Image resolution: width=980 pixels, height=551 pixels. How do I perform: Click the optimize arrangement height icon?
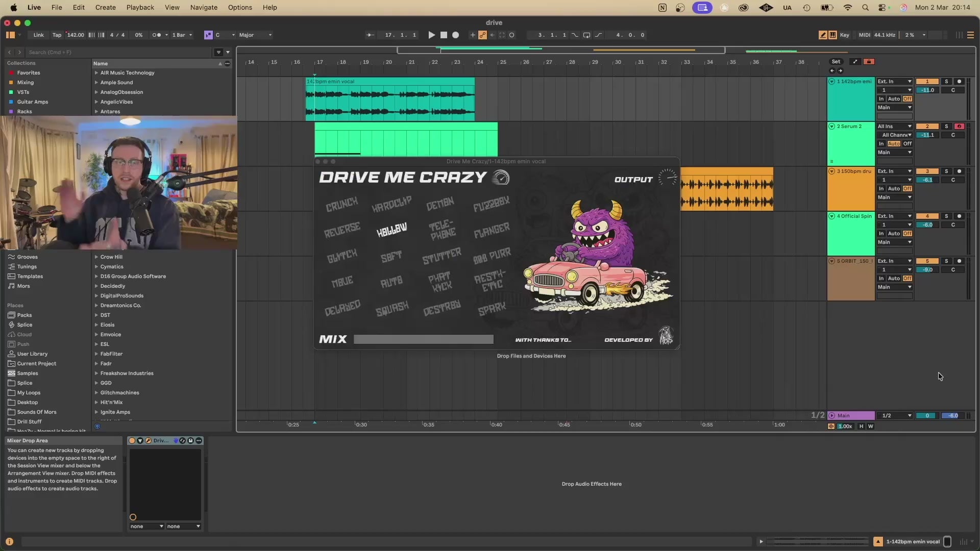(855, 62)
